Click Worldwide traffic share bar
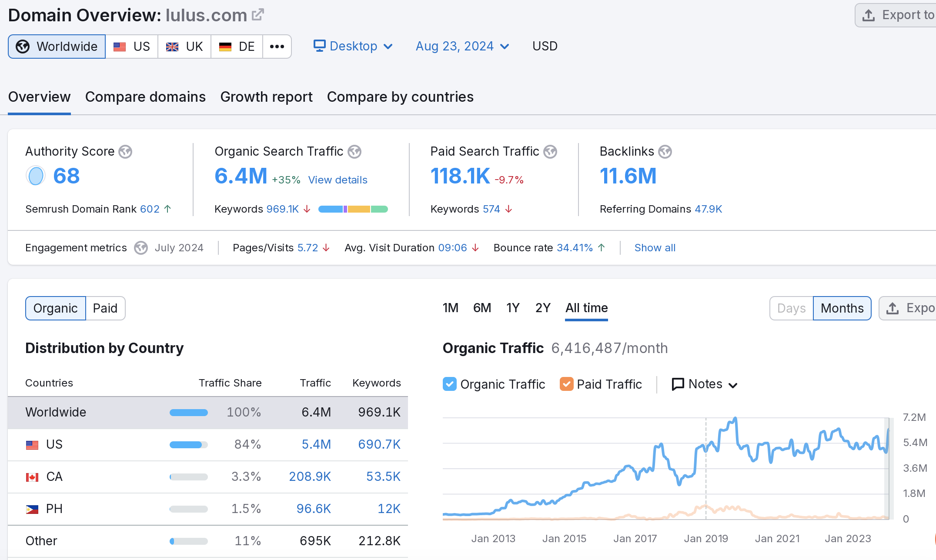This screenshot has width=936, height=560. [189, 413]
